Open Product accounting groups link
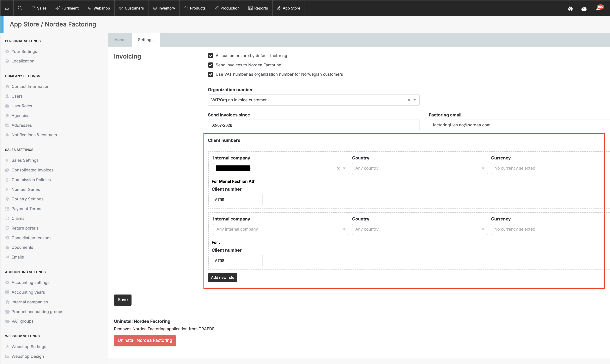This screenshot has width=610, height=364. (x=37, y=312)
